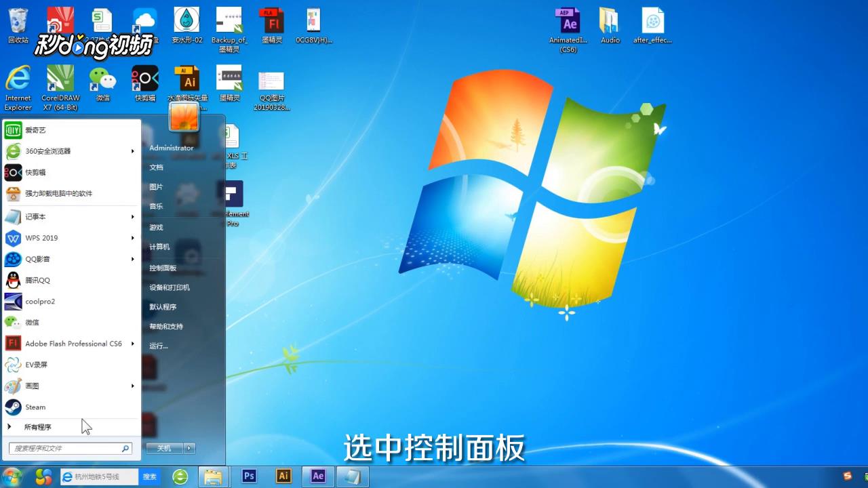Launch CorelDRAW X7 (64-Bit) desktop shortcut
The width and height of the screenshot is (868, 488).
(60, 88)
